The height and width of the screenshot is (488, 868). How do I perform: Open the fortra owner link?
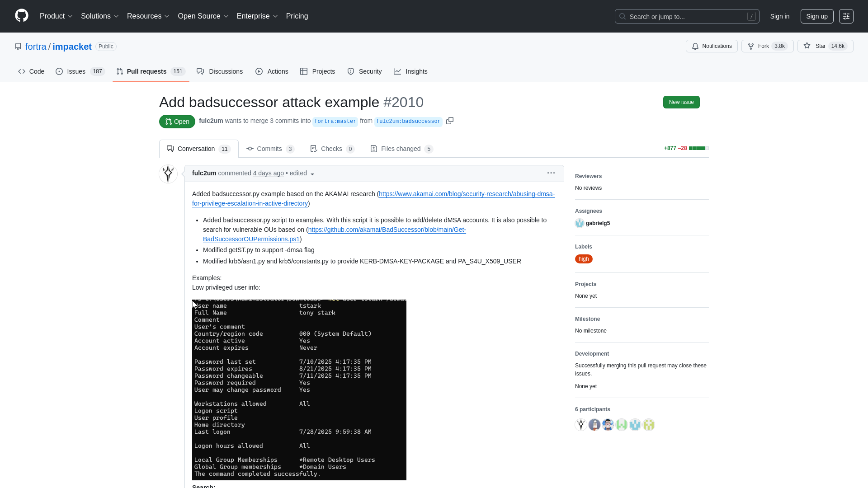(x=36, y=47)
